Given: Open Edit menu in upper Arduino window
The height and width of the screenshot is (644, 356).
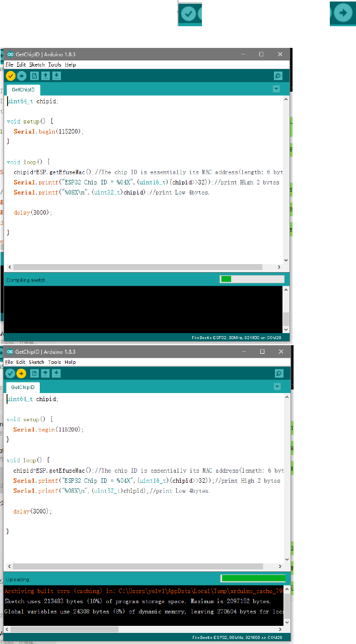Looking at the screenshot, I should [21, 65].
